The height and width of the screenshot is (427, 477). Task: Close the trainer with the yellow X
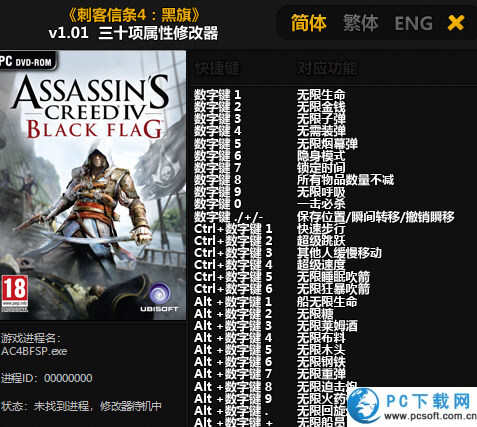tap(456, 23)
